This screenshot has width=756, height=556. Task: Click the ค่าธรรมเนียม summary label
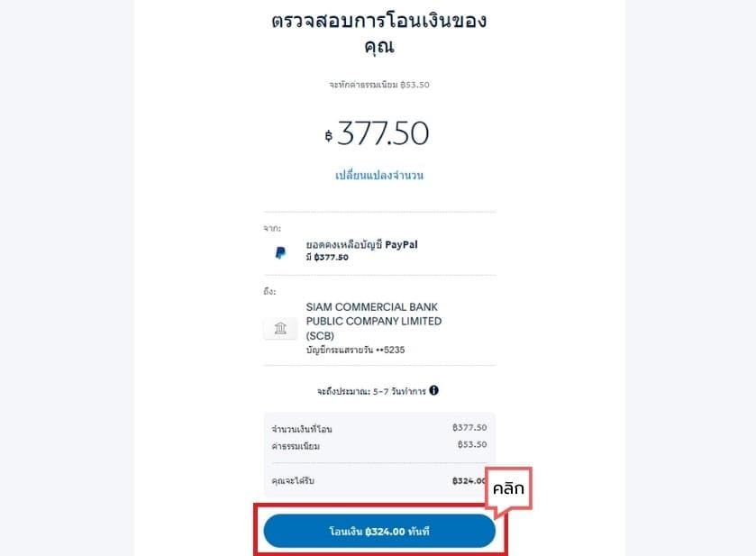pos(296,446)
